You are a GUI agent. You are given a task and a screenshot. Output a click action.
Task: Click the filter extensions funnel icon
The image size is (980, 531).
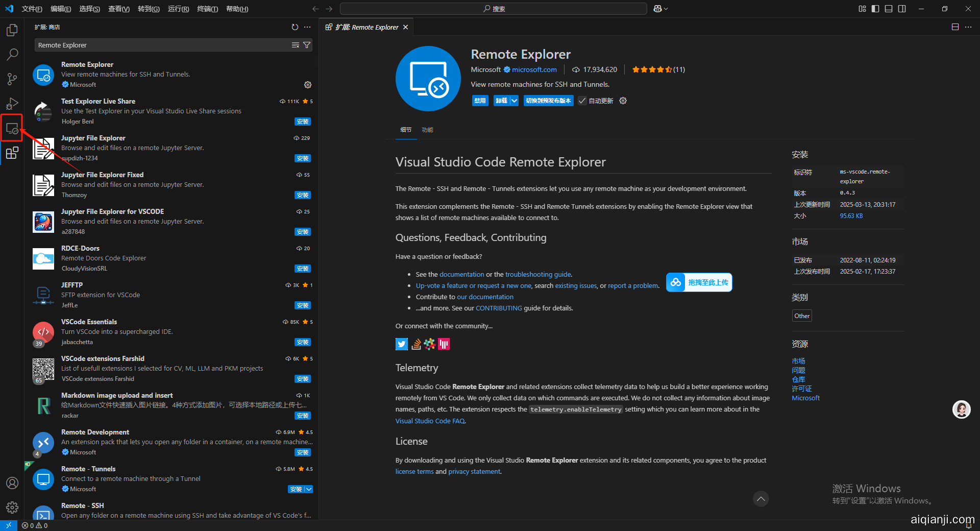coord(307,45)
